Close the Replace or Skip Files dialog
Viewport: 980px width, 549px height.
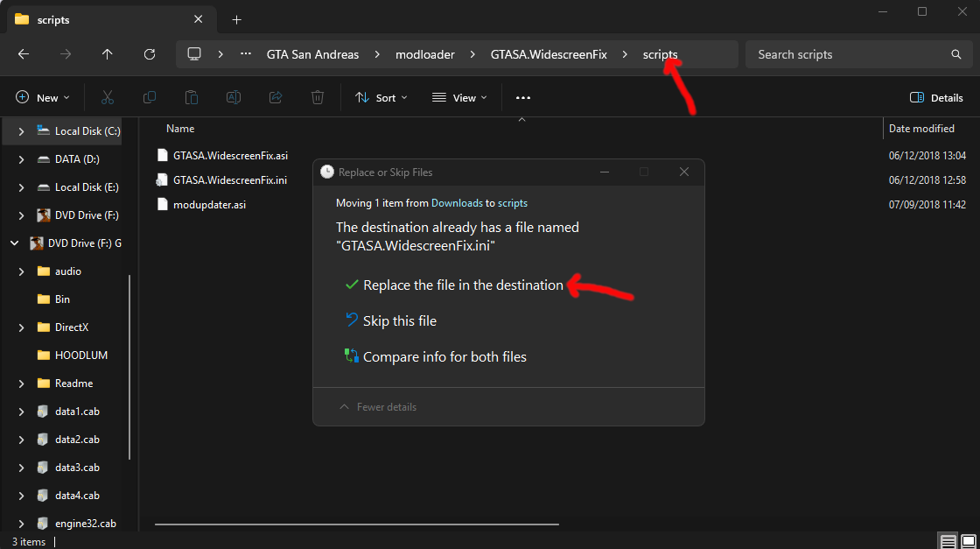684,172
